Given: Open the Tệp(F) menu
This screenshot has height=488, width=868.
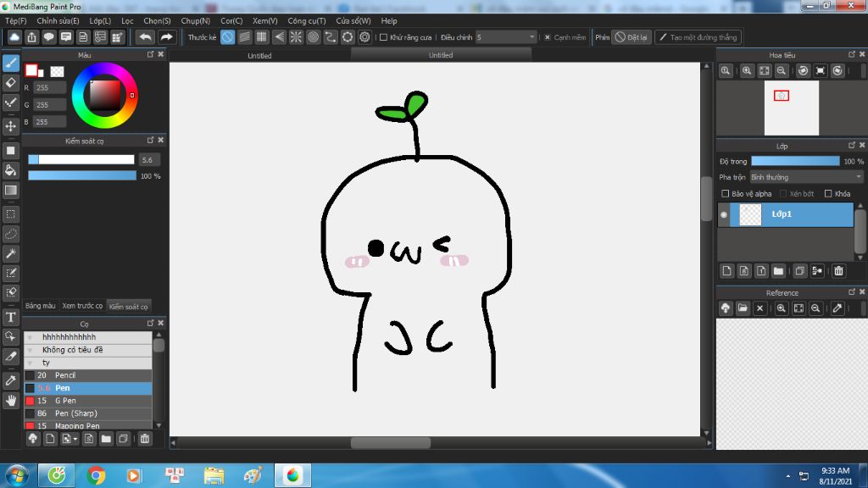Looking at the screenshot, I should [16, 20].
